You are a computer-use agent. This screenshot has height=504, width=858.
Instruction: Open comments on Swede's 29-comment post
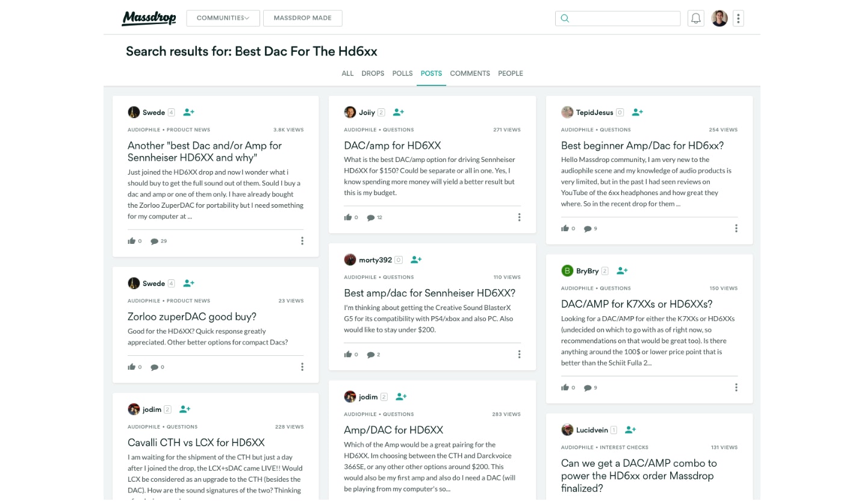[x=155, y=241]
